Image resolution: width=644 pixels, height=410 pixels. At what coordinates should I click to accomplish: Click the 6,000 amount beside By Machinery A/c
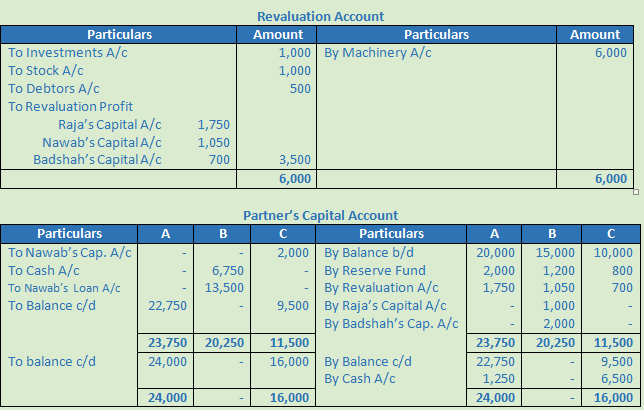[611, 53]
